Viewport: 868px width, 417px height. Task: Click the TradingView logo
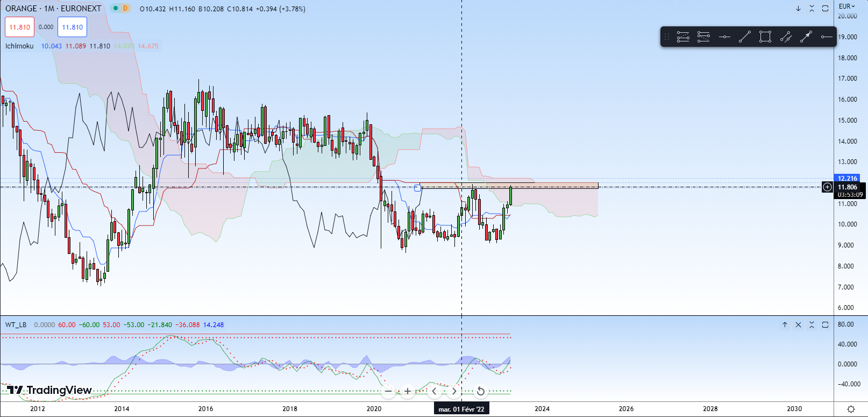coord(49,390)
